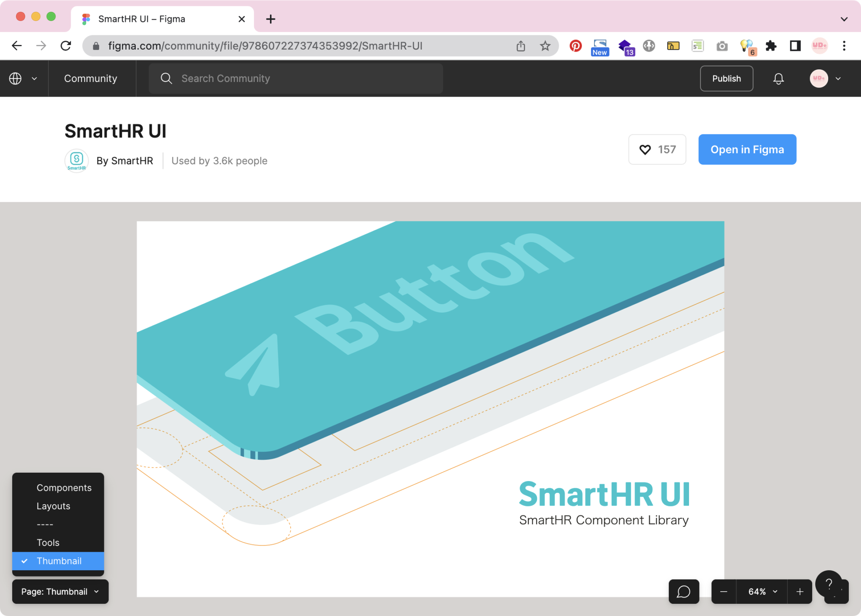861x616 pixels.
Task: Choose the Layouts page entry
Action: [53, 506]
